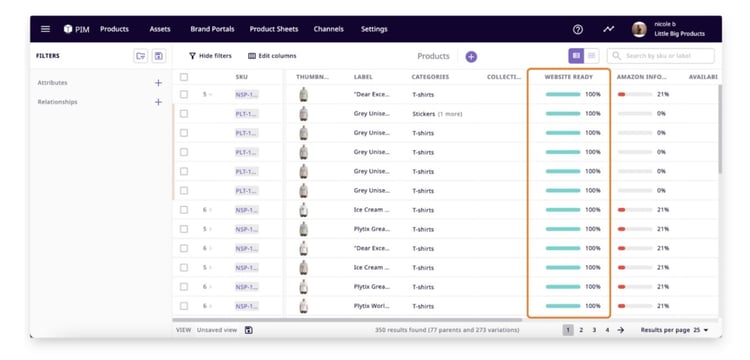Viewport: 750px width, 360px height.
Task: Go to next page arrow
Action: [x=620, y=330]
